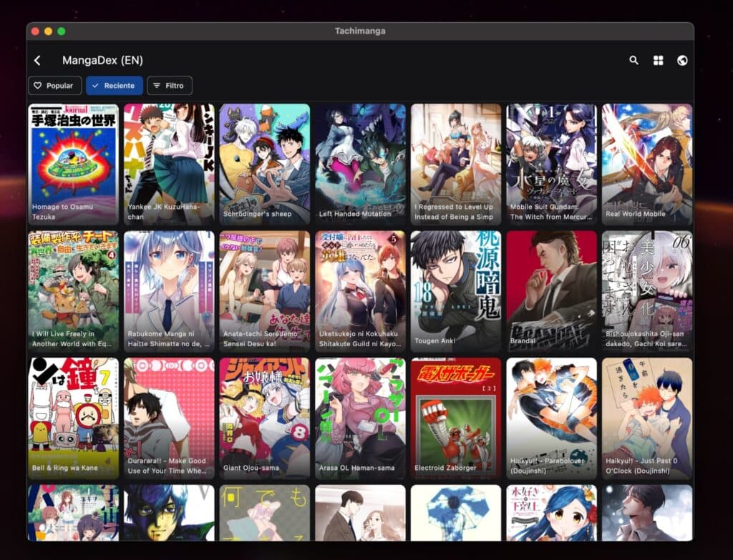This screenshot has width=733, height=560.
Task: Open the Filtro options panel
Action: pos(169,85)
